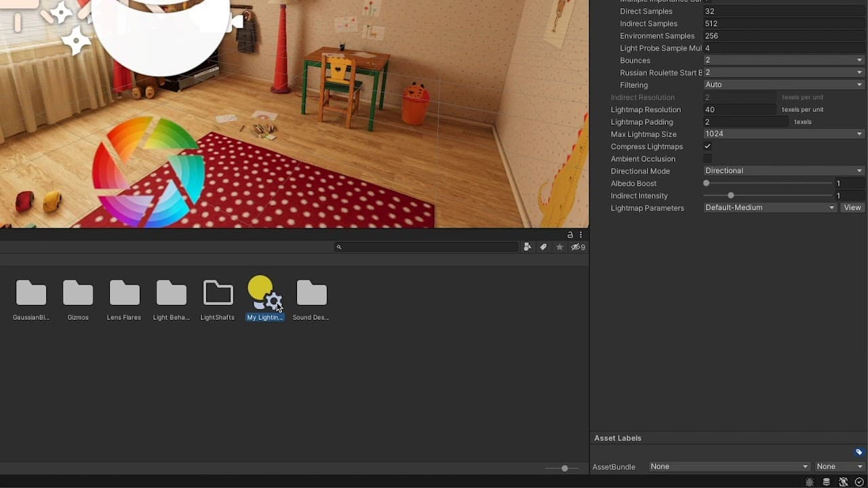Screen dimensions: 868x488
Task: Click the "Ambient Occlusion" label
Action: tap(643, 159)
